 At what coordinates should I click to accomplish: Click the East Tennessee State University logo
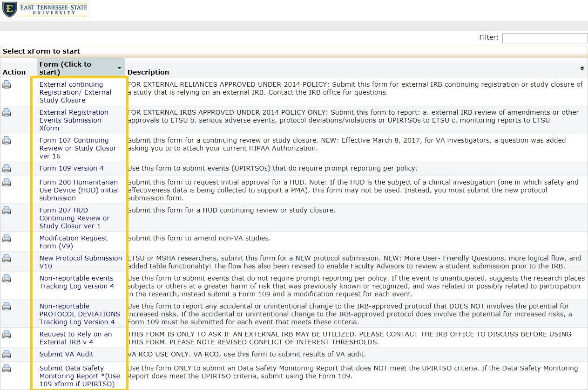44,9
